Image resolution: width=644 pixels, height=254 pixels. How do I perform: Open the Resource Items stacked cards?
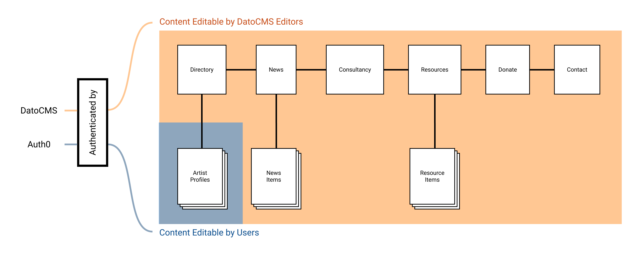(x=432, y=176)
